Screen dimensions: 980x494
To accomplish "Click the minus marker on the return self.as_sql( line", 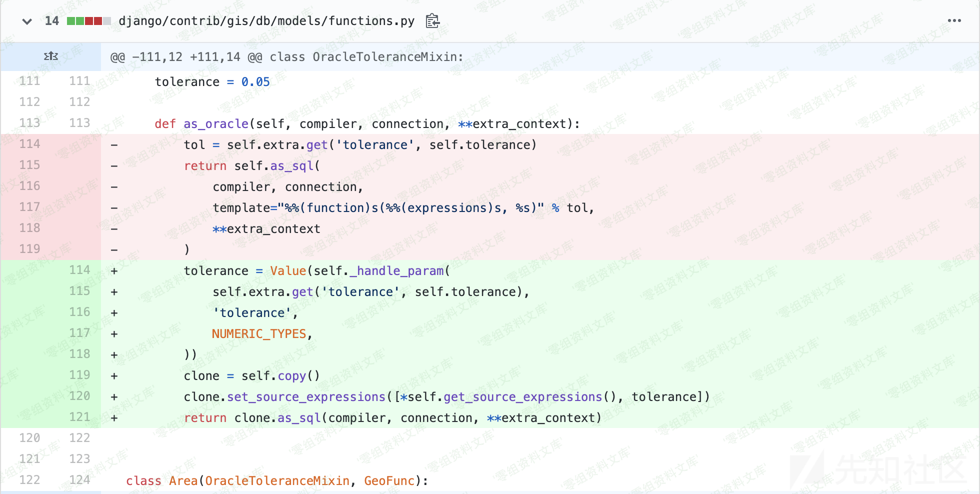I will click(114, 166).
